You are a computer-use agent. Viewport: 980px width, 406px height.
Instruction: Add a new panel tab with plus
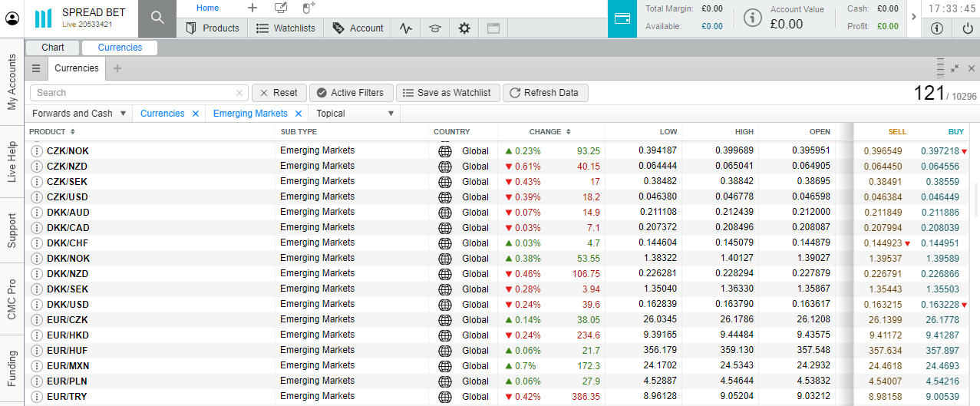117,68
